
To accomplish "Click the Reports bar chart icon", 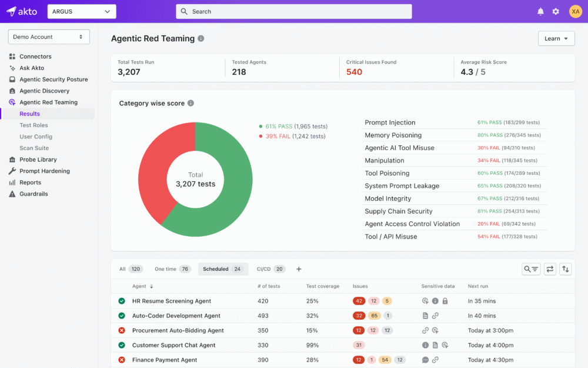I will [12, 183].
